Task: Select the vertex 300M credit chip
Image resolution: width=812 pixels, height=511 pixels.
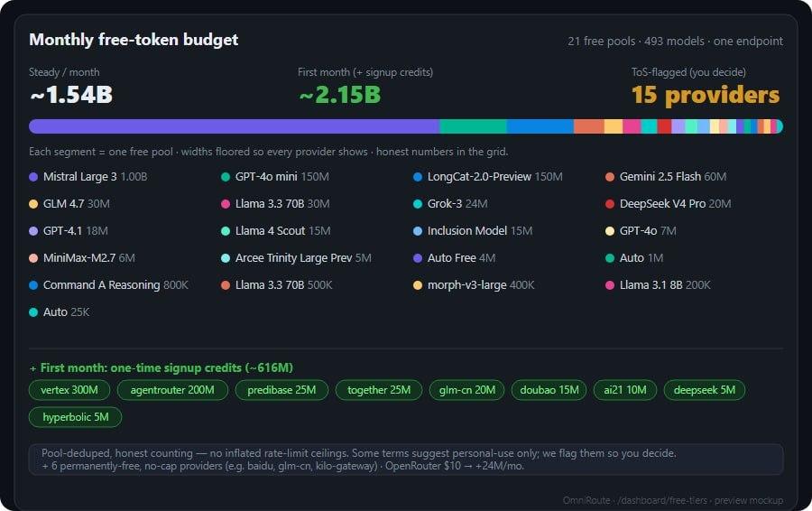Action: (x=69, y=390)
